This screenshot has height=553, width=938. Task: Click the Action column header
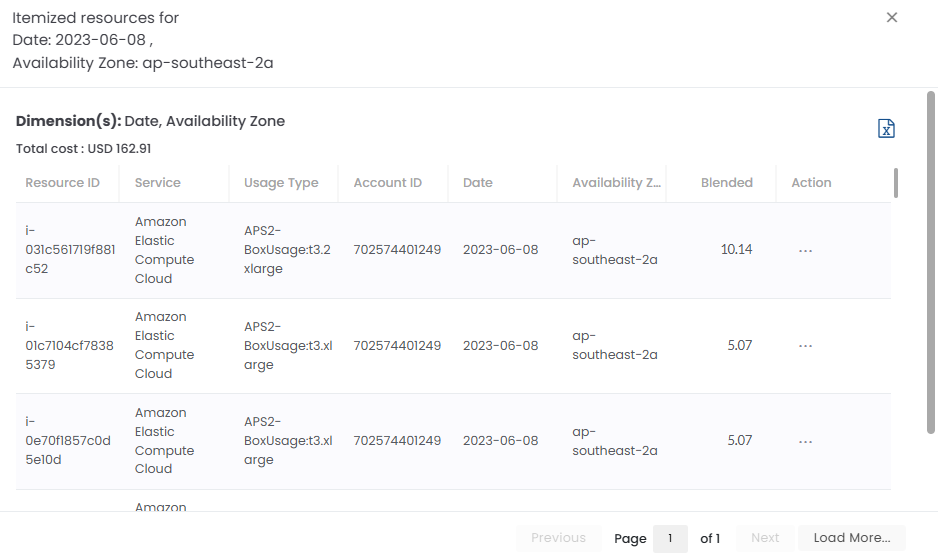(811, 183)
